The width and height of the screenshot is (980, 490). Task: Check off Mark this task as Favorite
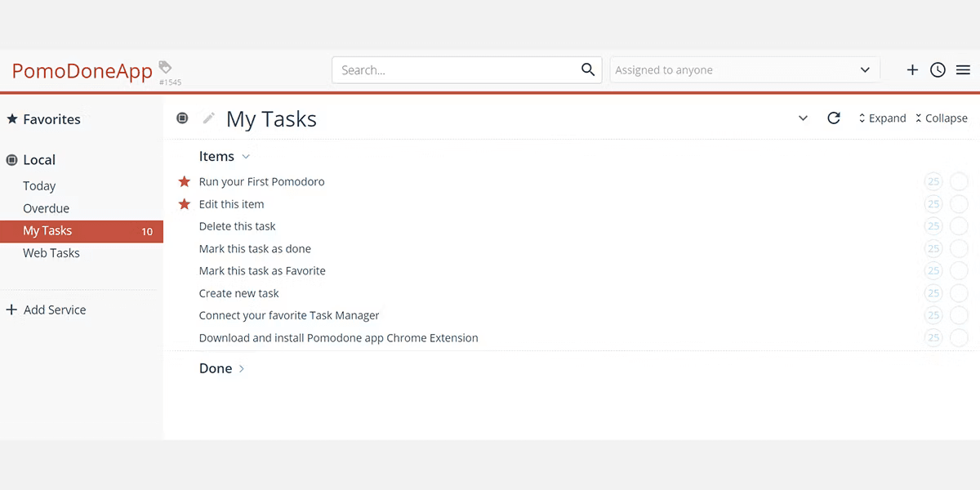pyautogui.click(x=960, y=271)
